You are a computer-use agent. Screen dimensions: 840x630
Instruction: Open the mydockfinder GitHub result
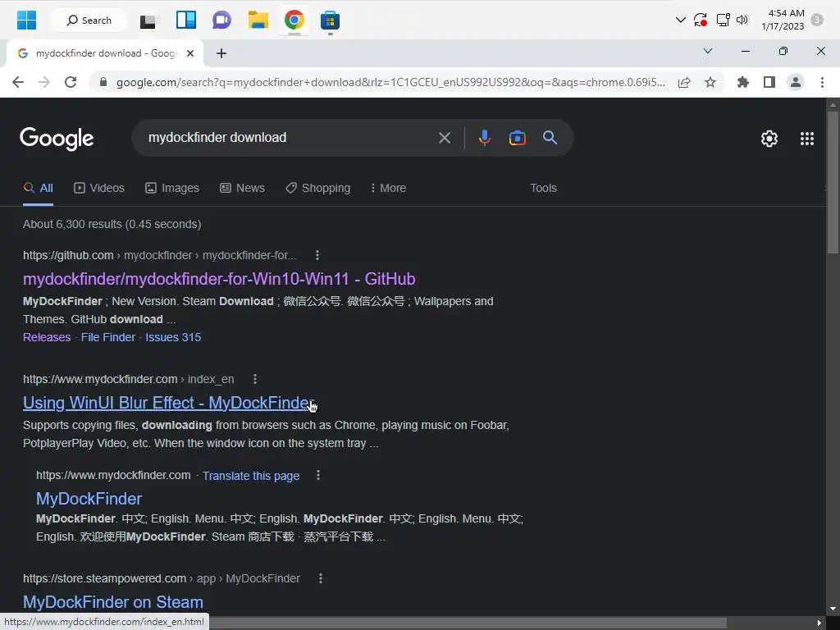(219, 279)
